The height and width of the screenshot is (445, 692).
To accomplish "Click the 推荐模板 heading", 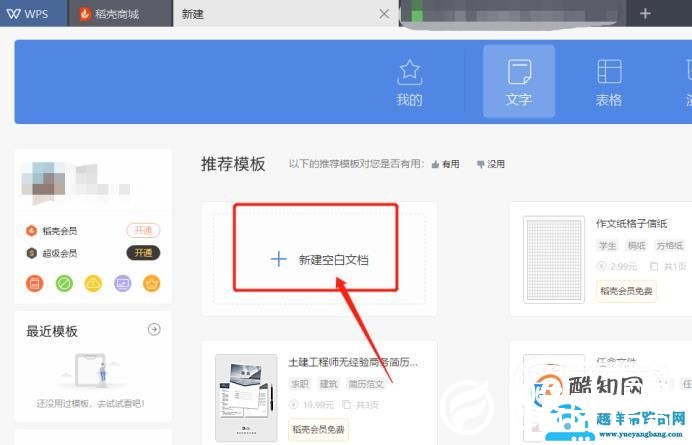I will pos(233,164).
